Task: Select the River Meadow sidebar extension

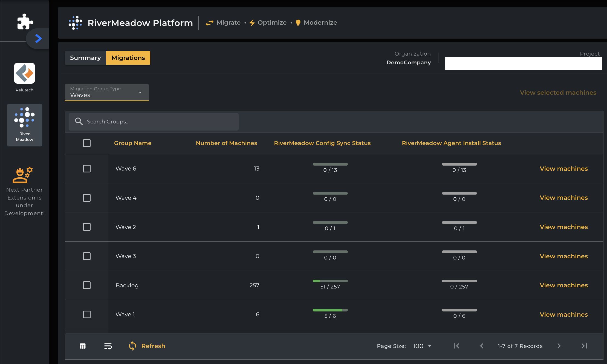Action: tap(25, 125)
